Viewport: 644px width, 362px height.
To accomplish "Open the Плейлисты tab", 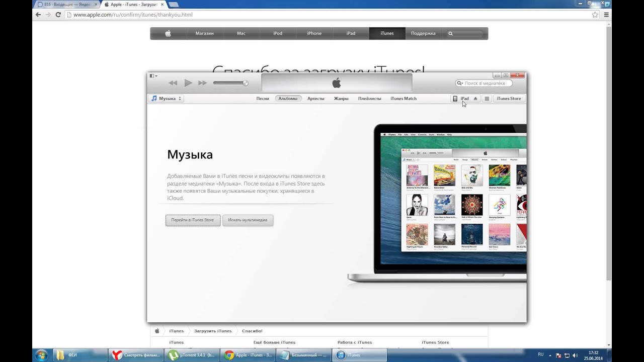I will [x=370, y=99].
